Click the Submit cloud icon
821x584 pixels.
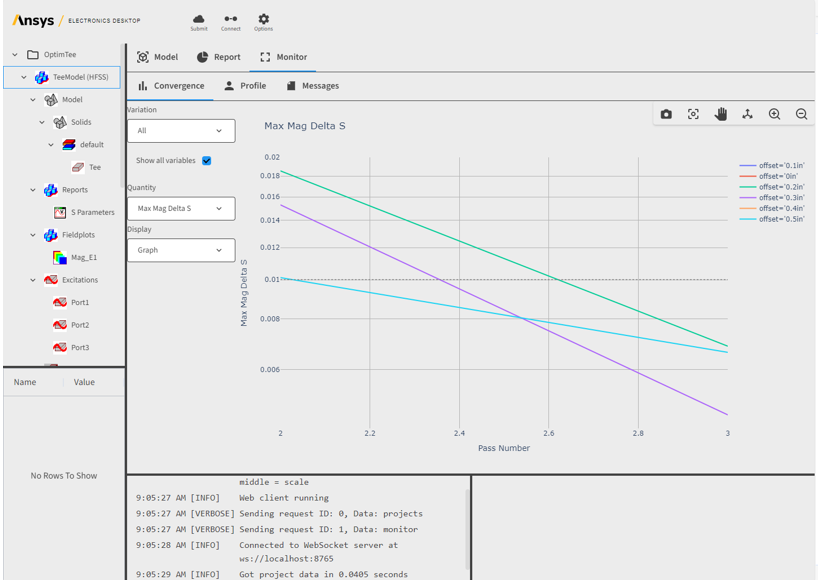(199, 20)
